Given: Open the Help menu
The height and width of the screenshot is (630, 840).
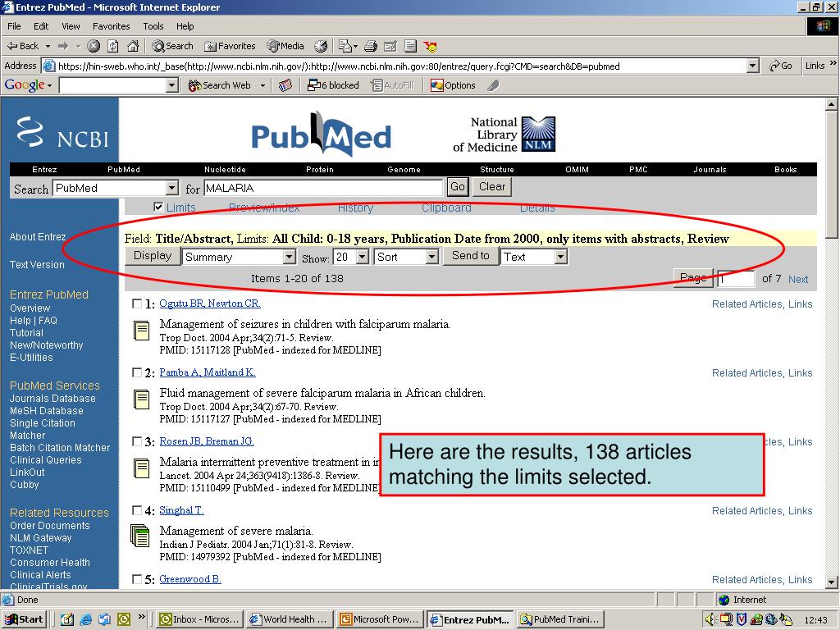Looking at the screenshot, I should 185,26.
